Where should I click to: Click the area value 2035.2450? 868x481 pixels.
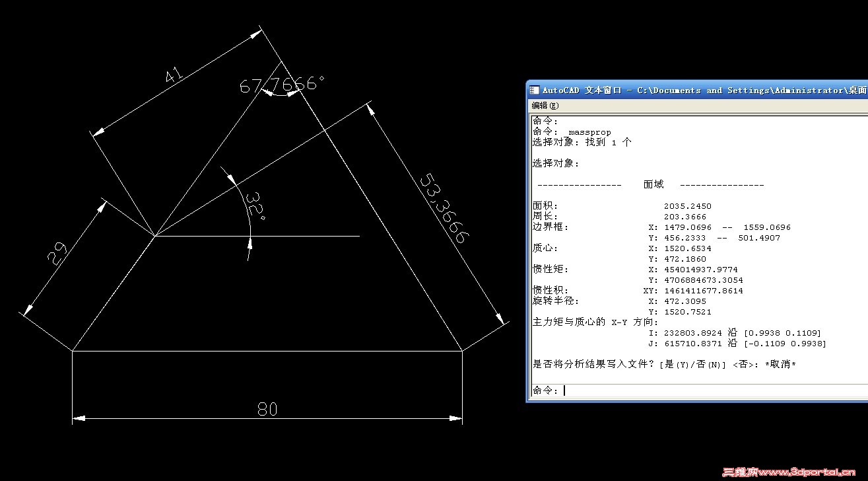point(688,206)
